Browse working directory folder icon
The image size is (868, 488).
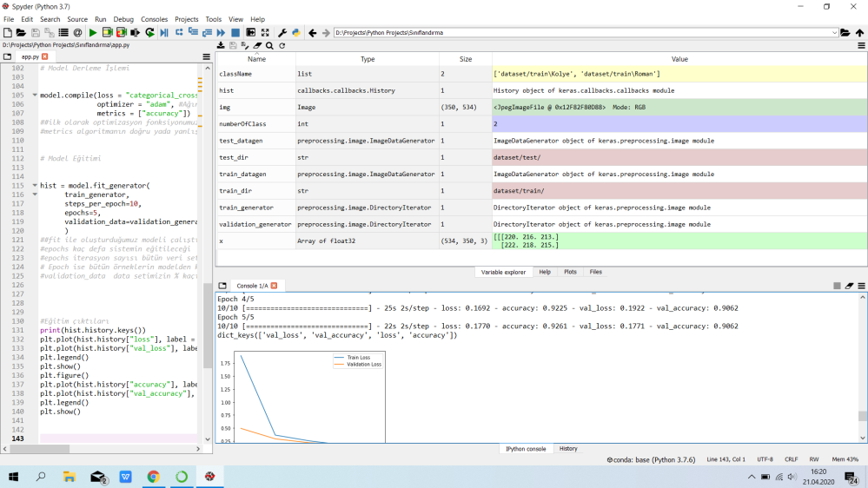[x=845, y=33]
